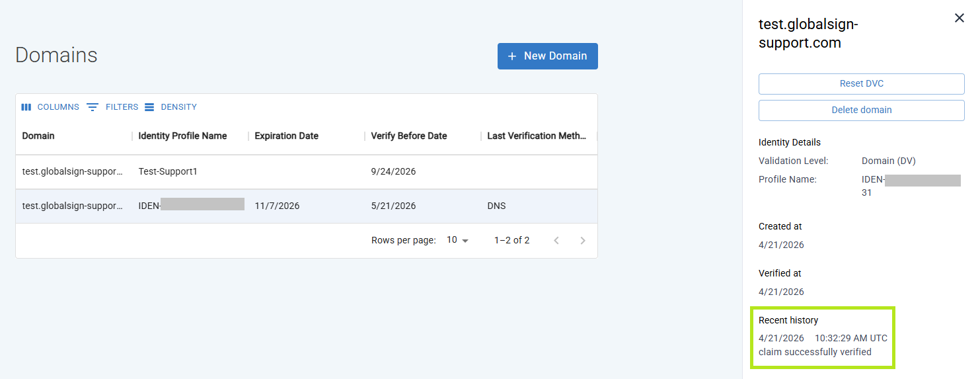The width and height of the screenshot is (980, 379).
Task: Click the 1–2 of 2 pagination label
Action: point(511,241)
